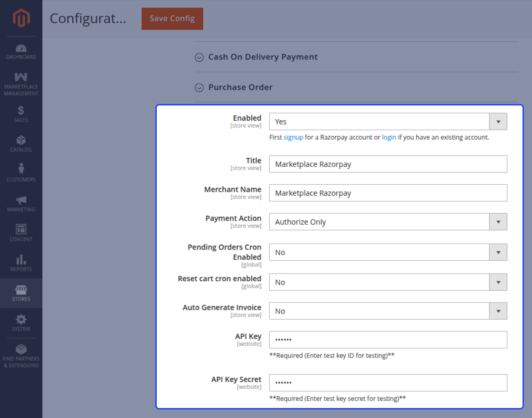Open Payment Action dropdown Authorize Only
The width and height of the screenshot is (532, 418).
point(388,221)
